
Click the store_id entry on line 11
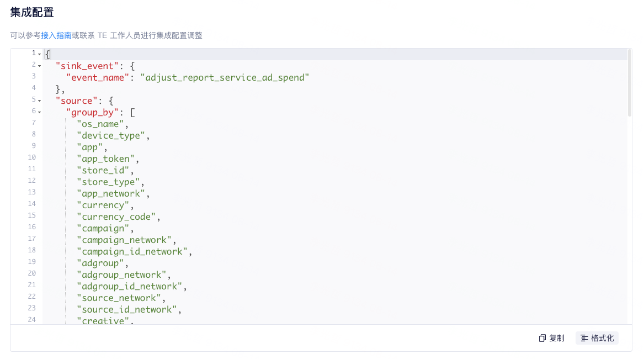(x=103, y=170)
